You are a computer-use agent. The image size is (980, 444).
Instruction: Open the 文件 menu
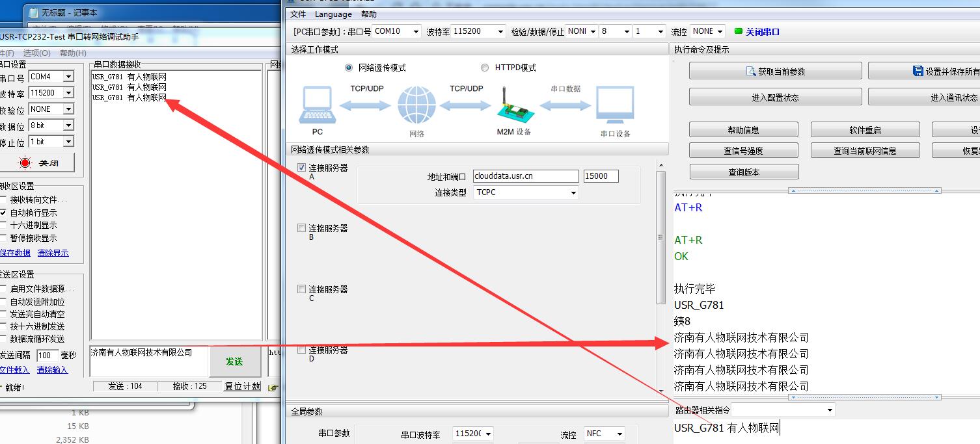point(298,14)
